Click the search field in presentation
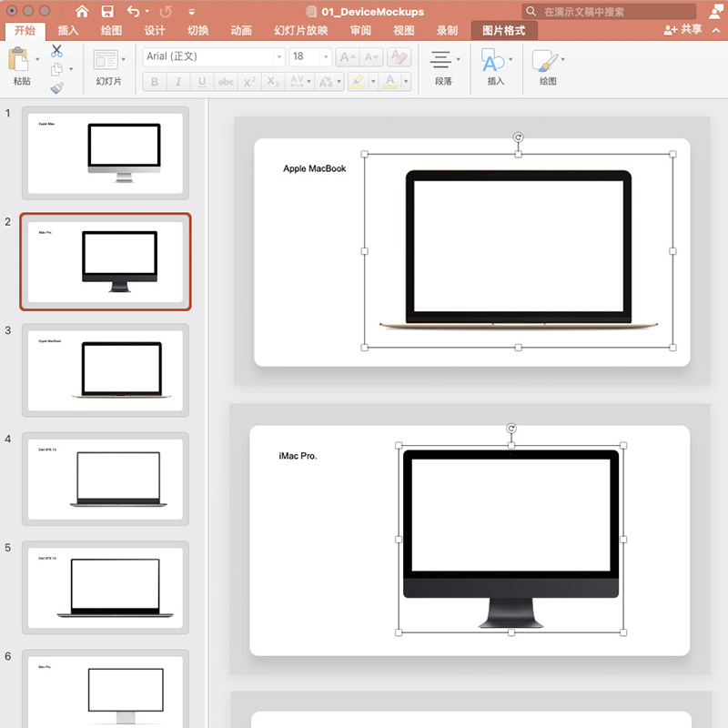 click(x=609, y=11)
